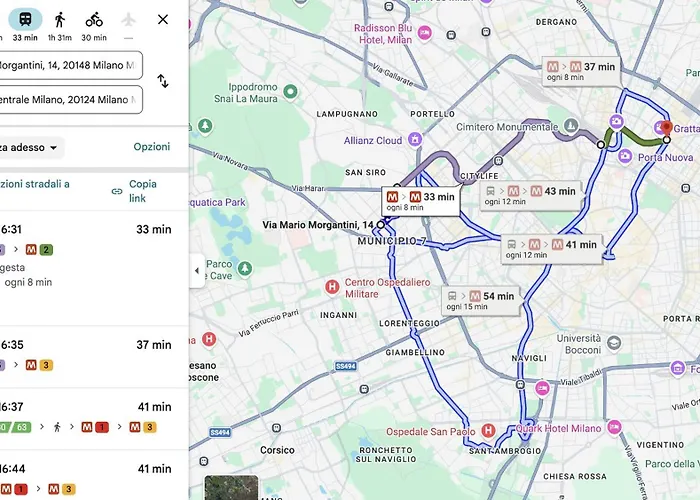
Task: Open Centro Ospedaliero Militare marker
Action: [332, 287]
